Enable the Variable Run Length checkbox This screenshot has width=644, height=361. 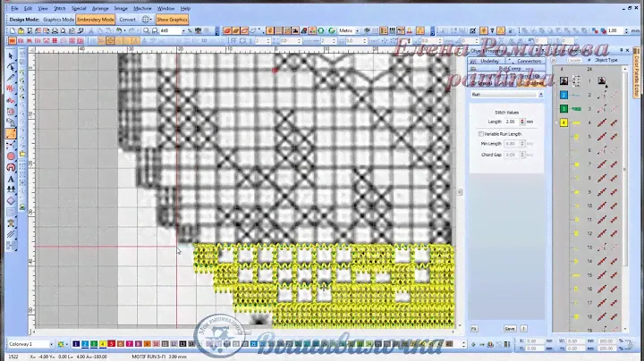481,133
